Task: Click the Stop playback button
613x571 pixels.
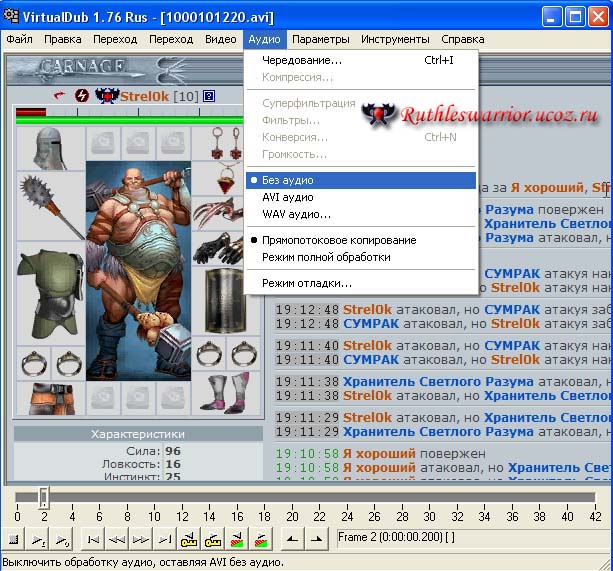Action: click(14, 540)
